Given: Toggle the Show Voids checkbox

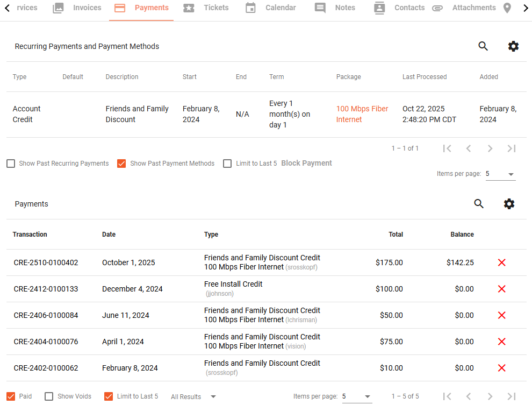Looking at the screenshot, I should (x=49, y=396).
